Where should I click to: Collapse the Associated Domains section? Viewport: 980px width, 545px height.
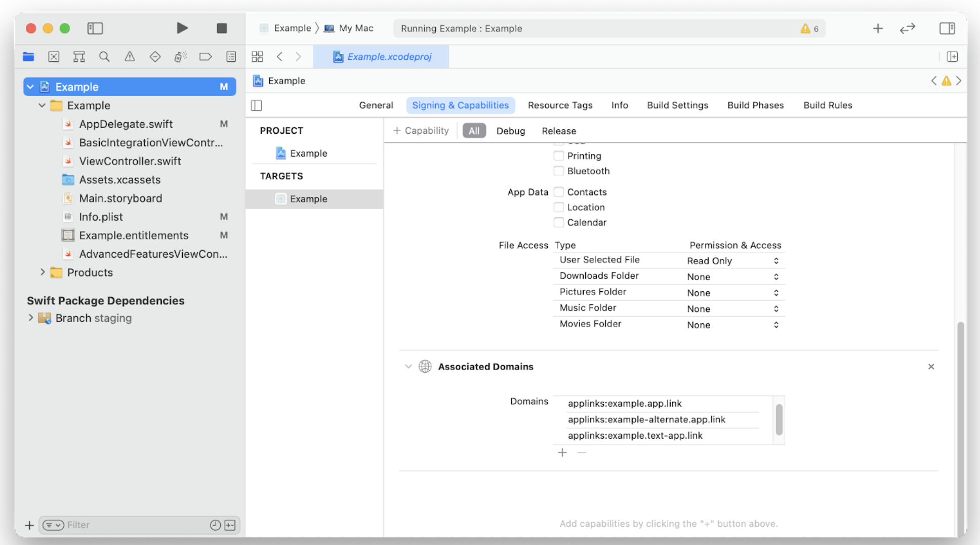point(409,367)
